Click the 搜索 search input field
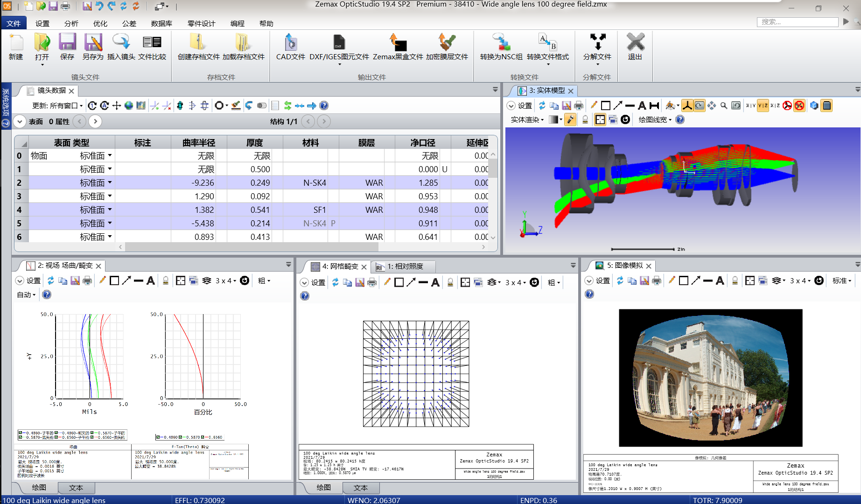The image size is (861, 504). tap(797, 22)
